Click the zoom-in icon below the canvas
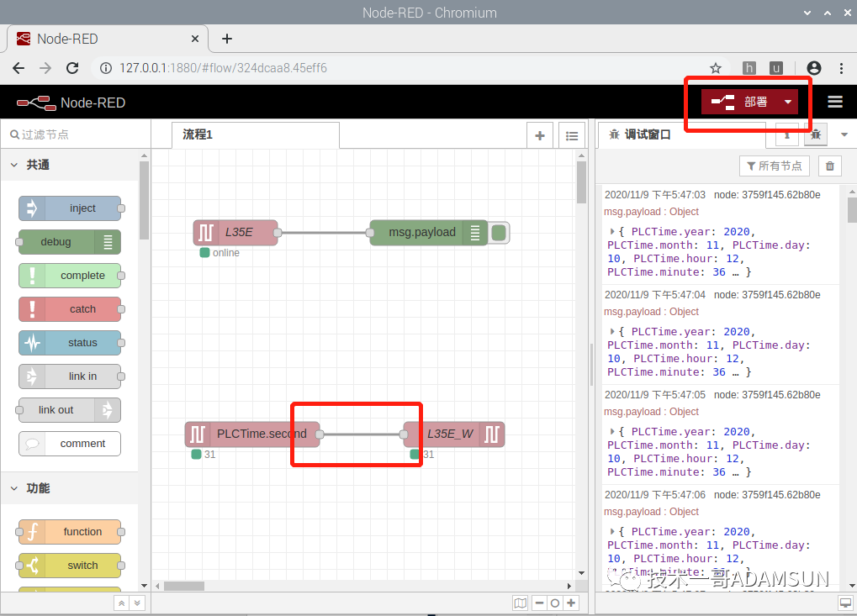Screen dimensions: 857x616 point(571,603)
